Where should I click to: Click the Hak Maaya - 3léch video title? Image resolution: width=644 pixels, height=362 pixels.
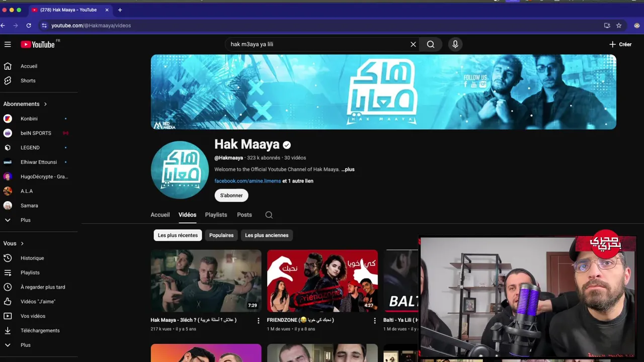[194, 320]
